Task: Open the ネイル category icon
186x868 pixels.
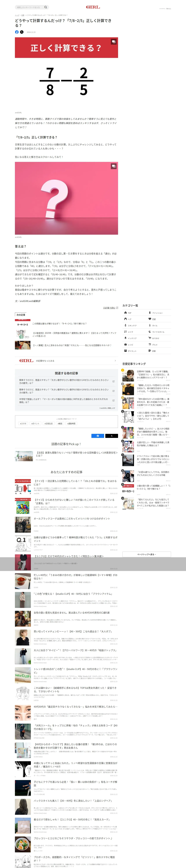Action: pos(150,325)
